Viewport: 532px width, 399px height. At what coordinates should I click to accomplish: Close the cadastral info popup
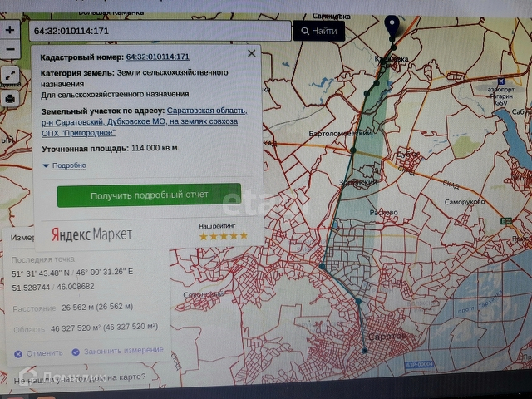pyautogui.click(x=251, y=53)
